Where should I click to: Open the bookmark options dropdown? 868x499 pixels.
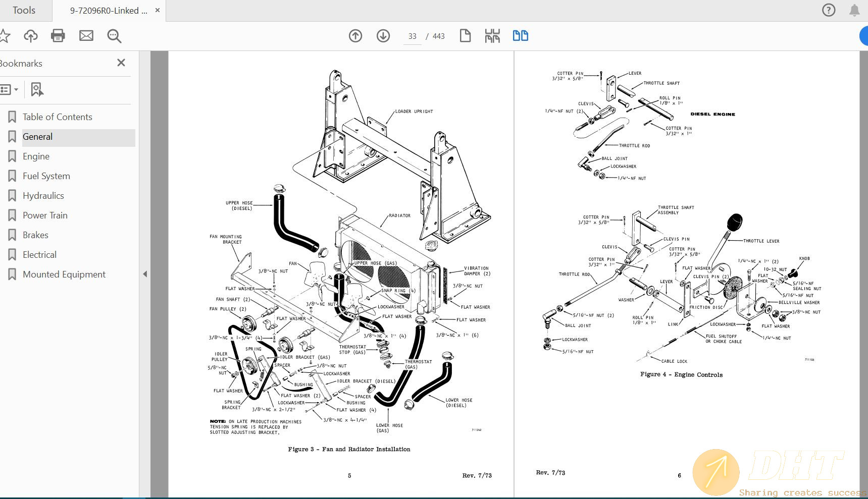pyautogui.click(x=10, y=89)
